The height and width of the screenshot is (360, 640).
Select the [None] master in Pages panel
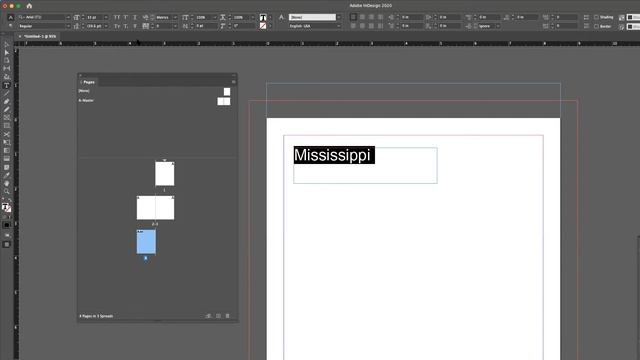154,91
